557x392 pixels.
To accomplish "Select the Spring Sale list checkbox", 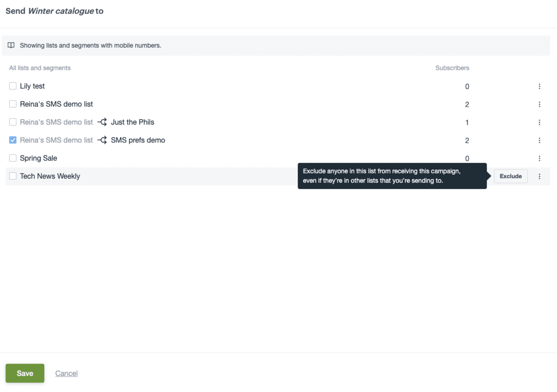I will coord(13,158).
